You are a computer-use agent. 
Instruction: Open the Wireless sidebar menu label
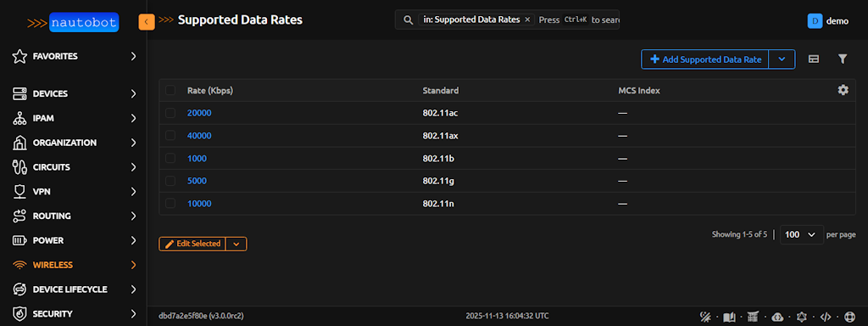click(53, 265)
